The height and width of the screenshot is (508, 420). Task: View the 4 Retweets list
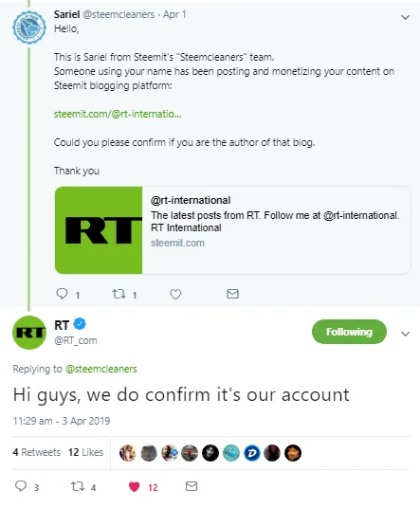37,452
